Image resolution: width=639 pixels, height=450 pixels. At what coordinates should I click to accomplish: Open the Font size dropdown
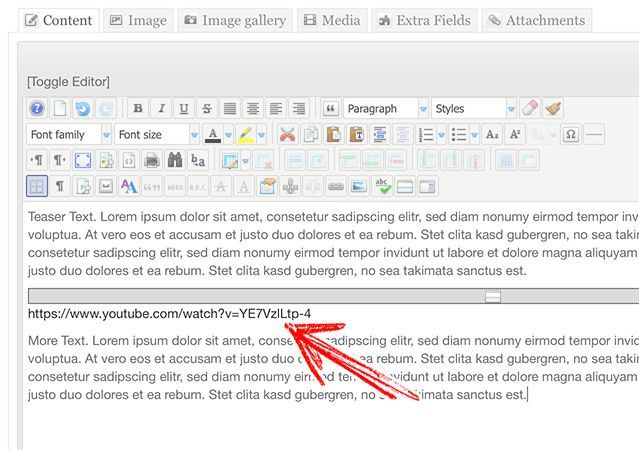click(157, 135)
